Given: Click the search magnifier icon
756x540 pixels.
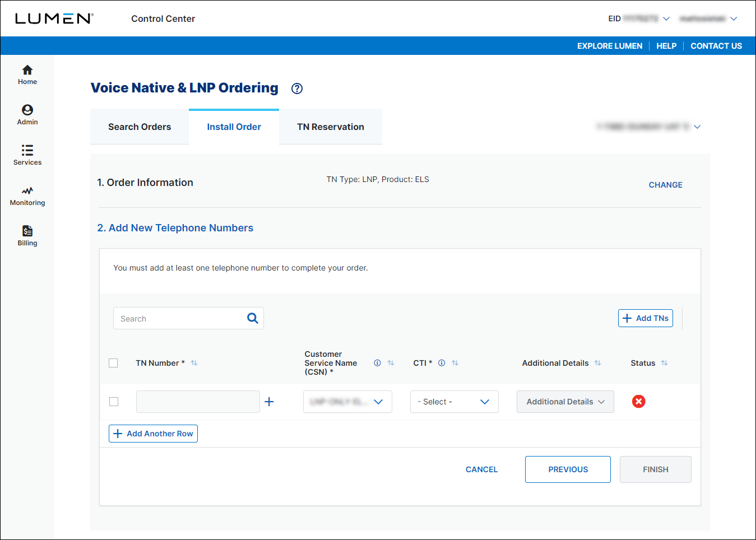Looking at the screenshot, I should point(253,318).
